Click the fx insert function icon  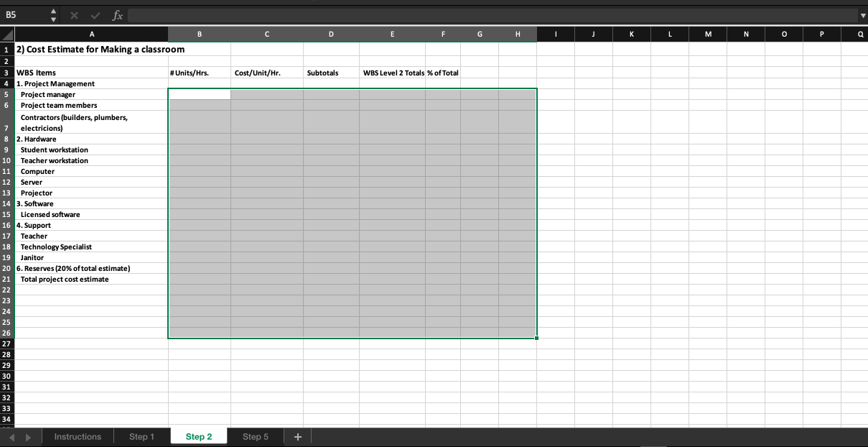pos(117,14)
